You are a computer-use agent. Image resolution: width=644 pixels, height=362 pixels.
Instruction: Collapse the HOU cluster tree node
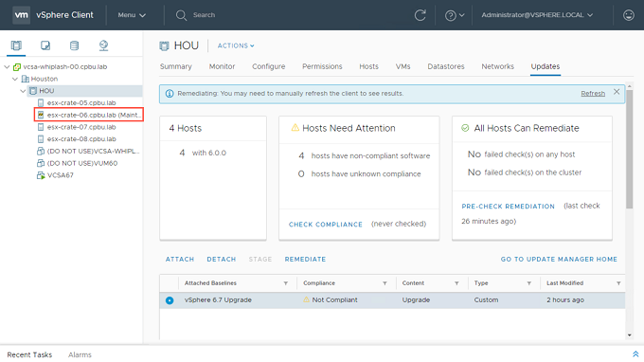point(23,91)
